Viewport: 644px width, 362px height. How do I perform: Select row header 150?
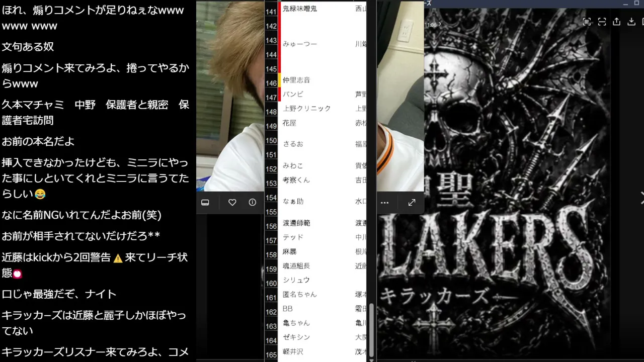[271, 141]
